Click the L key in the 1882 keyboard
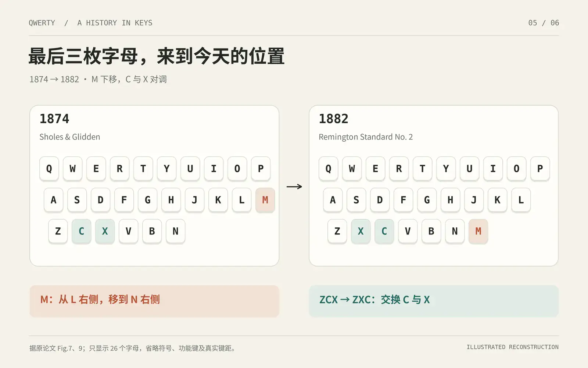 tap(521, 200)
